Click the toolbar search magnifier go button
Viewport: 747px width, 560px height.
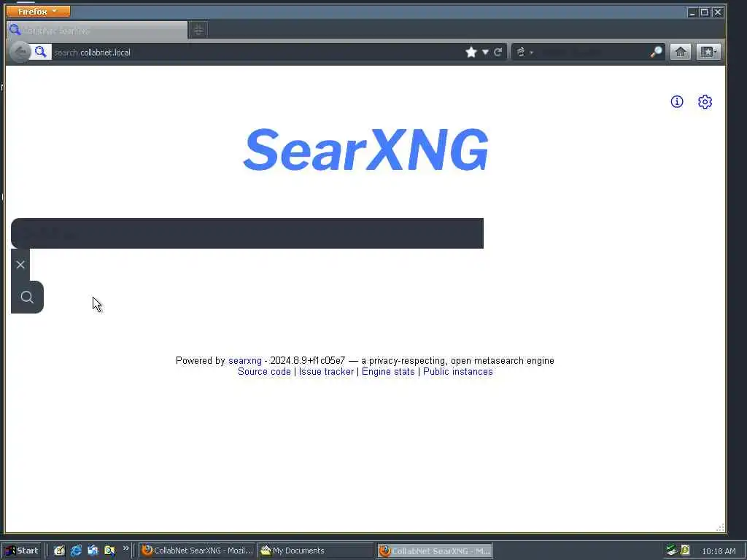click(657, 52)
